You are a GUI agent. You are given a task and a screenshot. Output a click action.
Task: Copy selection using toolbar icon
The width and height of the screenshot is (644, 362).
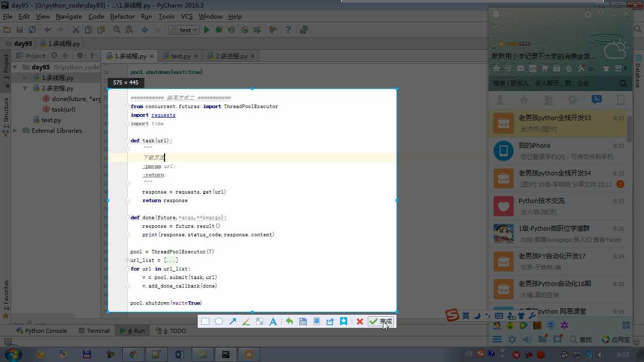point(88,30)
